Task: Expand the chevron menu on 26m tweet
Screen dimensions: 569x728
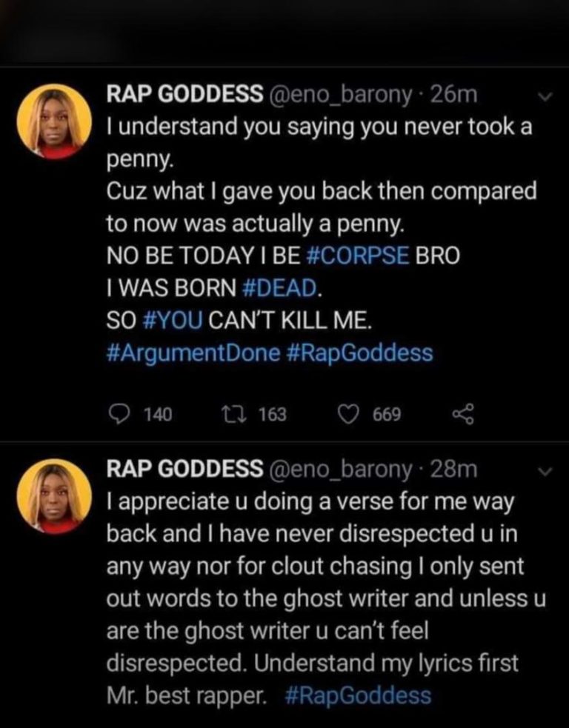Action: pyautogui.click(x=545, y=96)
